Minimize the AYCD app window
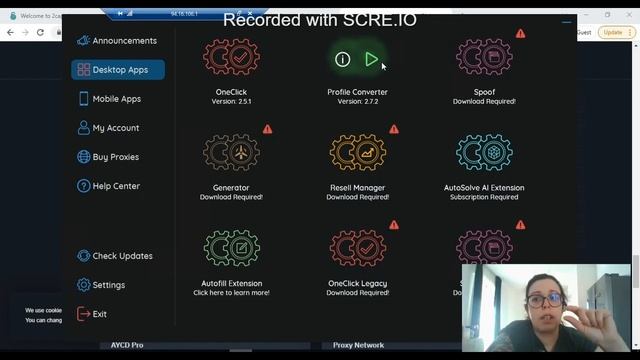Viewport: 640px width, 360px height. pos(567,22)
